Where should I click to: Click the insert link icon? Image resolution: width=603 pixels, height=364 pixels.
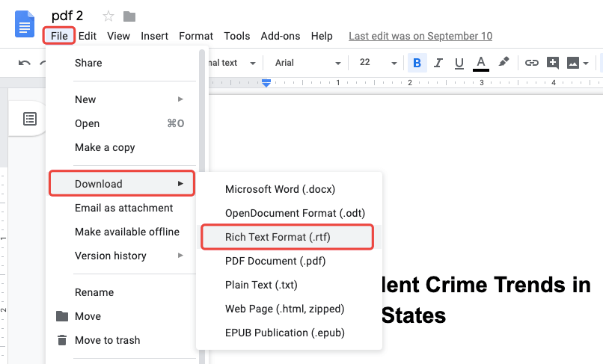[x=532, y=63]
